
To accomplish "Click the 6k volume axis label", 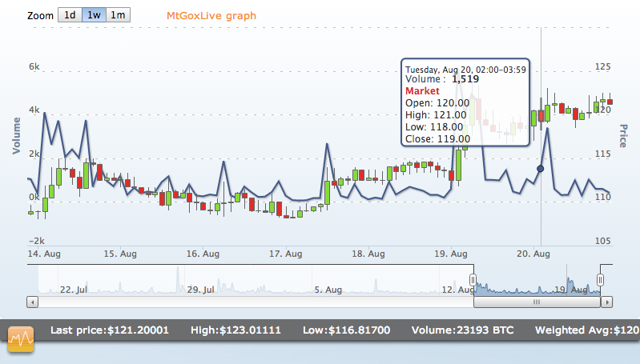I will pos(34,67).
